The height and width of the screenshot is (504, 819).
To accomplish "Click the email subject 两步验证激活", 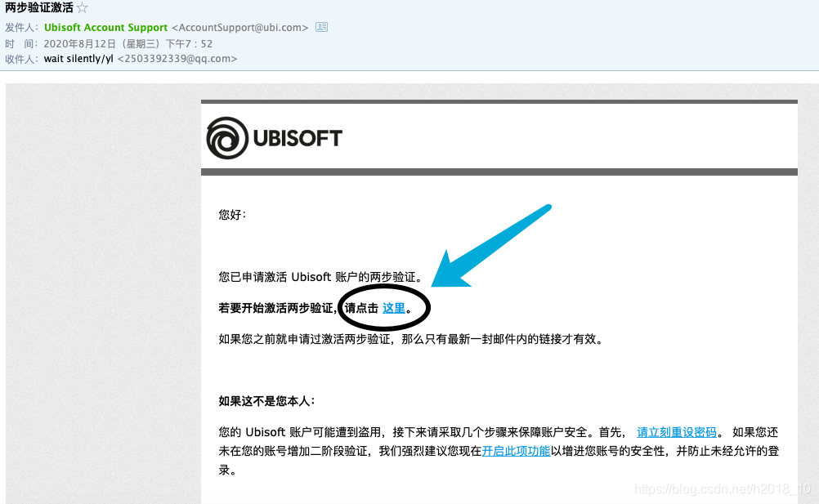I will (39, 8).
